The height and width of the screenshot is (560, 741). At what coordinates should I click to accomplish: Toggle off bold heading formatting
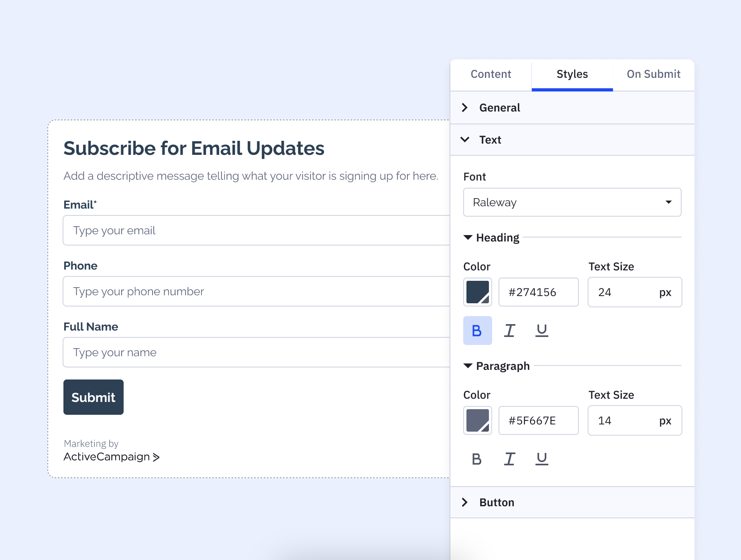pyautogui.click(x=477, y=331)
